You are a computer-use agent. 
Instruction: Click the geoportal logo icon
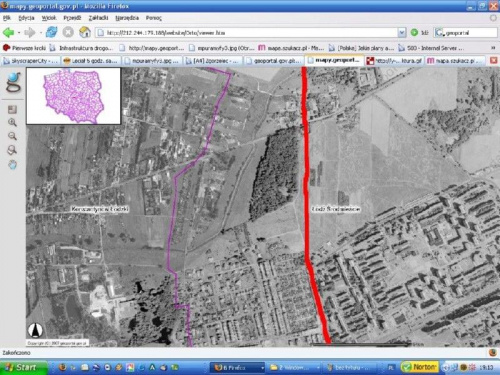click(x=13, y=82)
